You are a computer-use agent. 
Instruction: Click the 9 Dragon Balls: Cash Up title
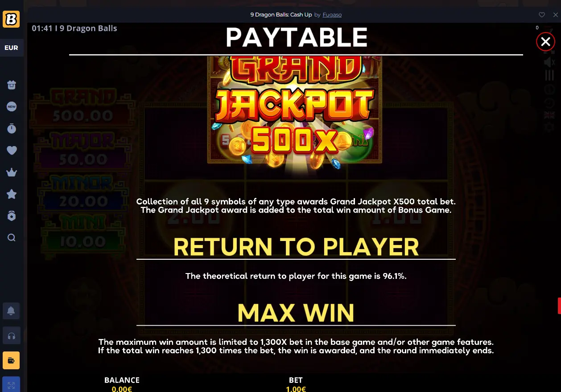click(x=281, y=15)
